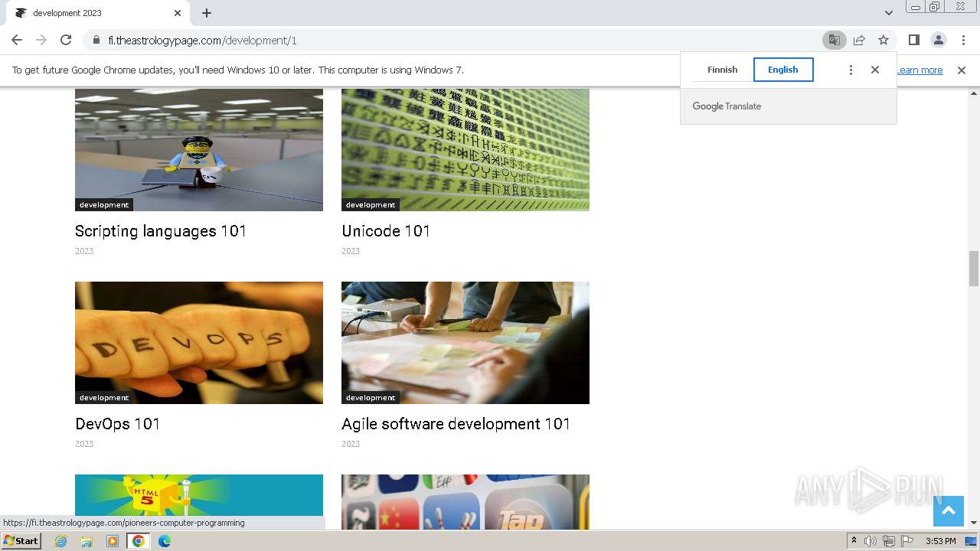The image size is (980, 551).
Task: Select the Finnish language tab
Action: coord(722,70)
